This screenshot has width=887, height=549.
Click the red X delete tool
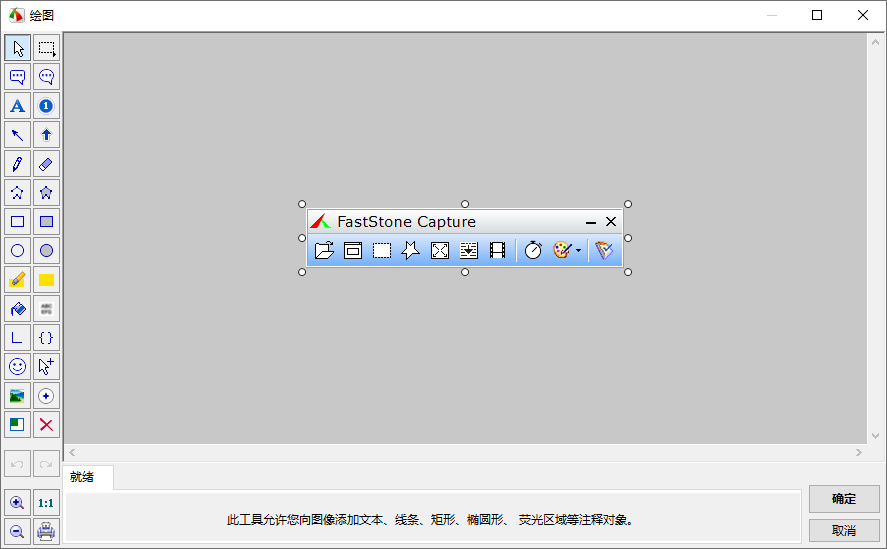coord(46,425)
